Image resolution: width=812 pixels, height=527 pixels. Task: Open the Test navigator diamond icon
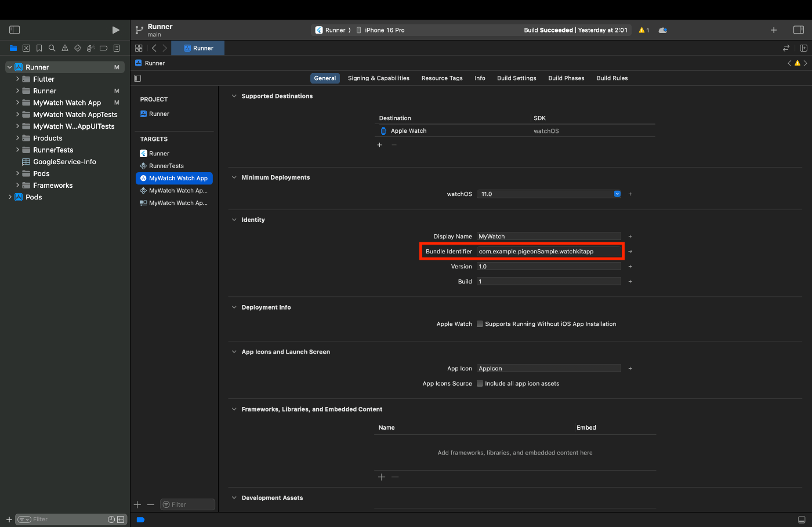[78, 48]
